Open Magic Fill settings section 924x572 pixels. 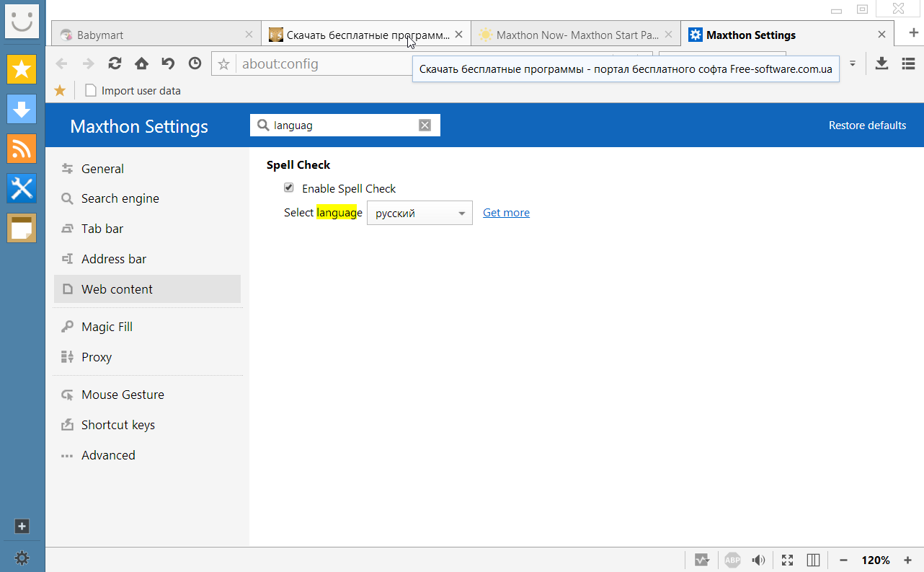pos(147,327)
